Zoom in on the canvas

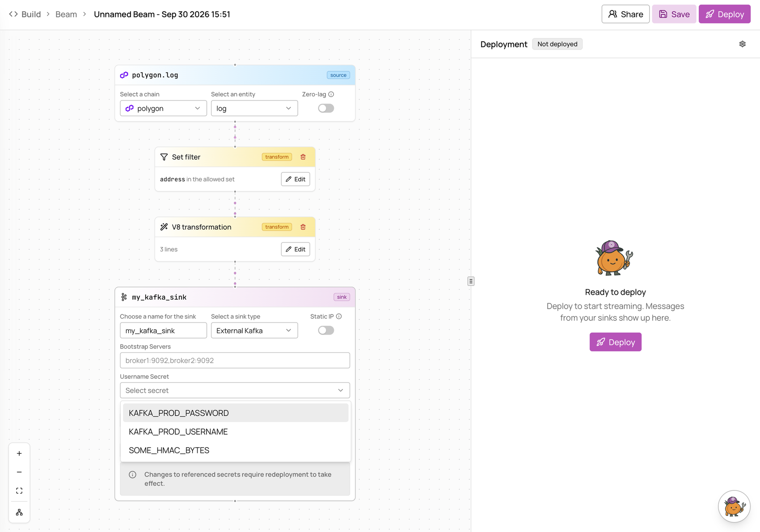coord(19,453)
